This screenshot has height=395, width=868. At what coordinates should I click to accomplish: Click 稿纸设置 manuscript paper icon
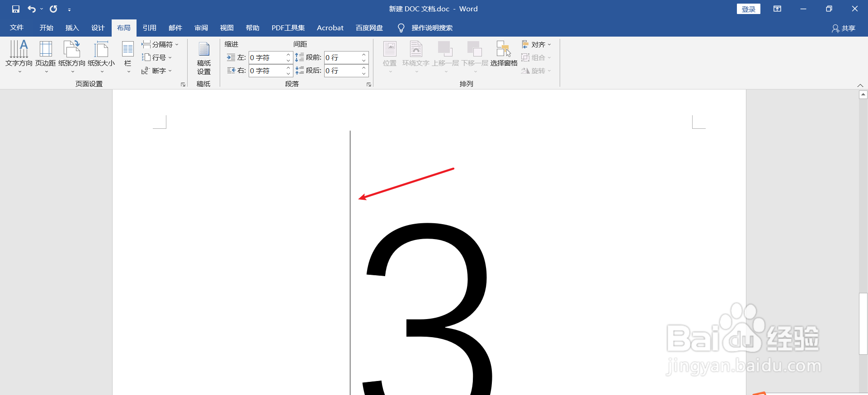click(x=204, y=58)
